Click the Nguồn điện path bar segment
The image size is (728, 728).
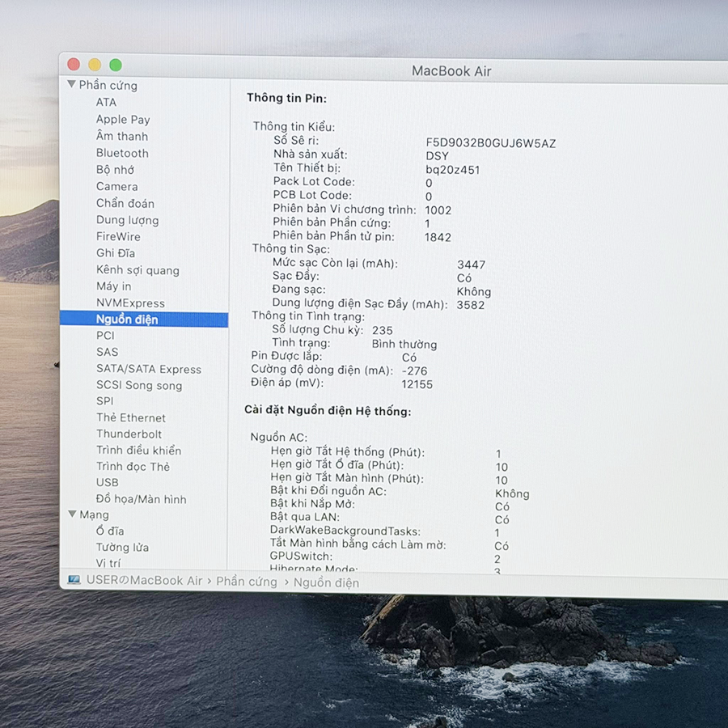click(x=326, y=582)
